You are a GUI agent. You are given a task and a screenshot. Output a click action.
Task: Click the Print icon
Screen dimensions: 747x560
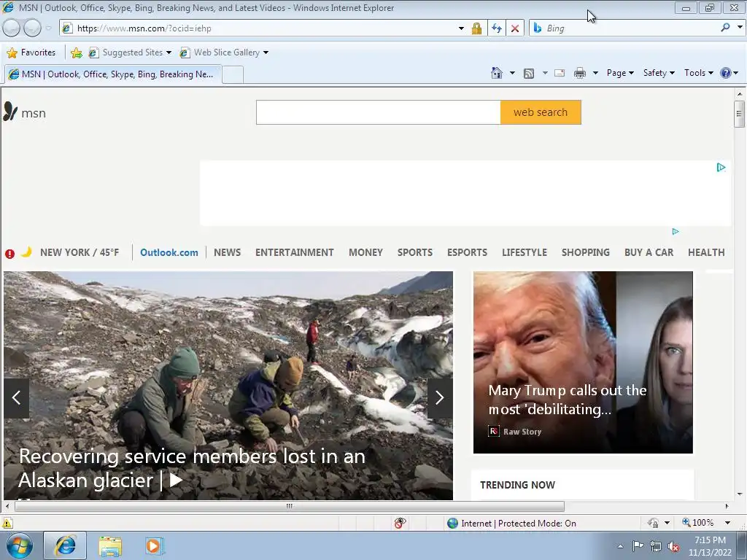pyautogui.click(x=580, y=73)
